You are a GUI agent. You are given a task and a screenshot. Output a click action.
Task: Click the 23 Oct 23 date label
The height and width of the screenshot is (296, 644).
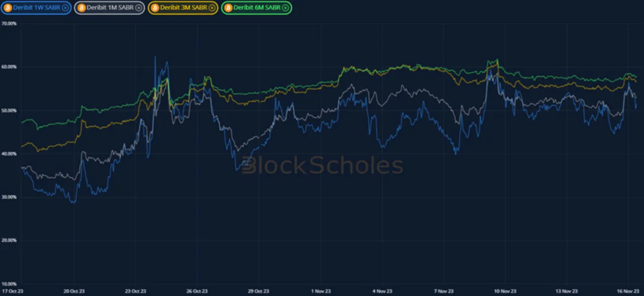[135, 291]
